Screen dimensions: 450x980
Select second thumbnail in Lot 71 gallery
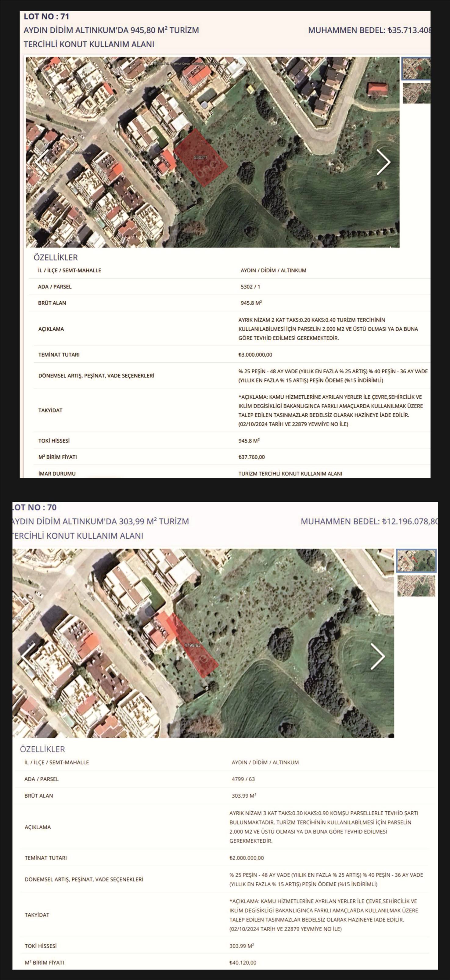[416, 93]
